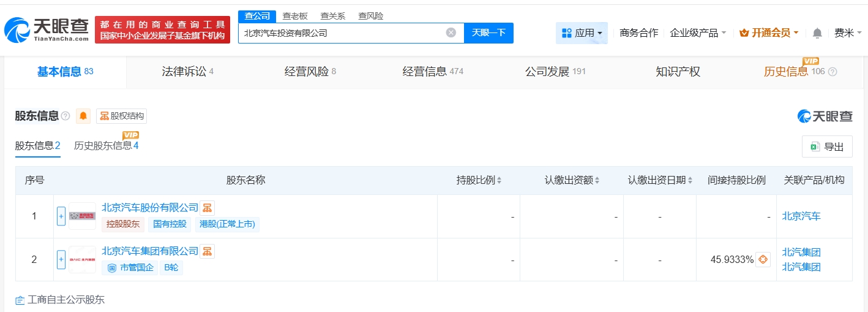Open the 应用 dropdown menu
868x312 pixels.
tap(582, 33)
